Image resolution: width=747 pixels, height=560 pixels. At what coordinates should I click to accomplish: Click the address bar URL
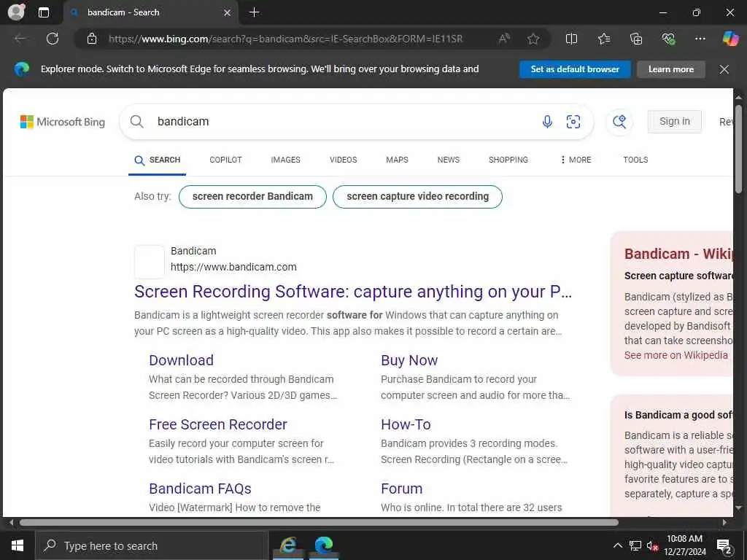285,39
